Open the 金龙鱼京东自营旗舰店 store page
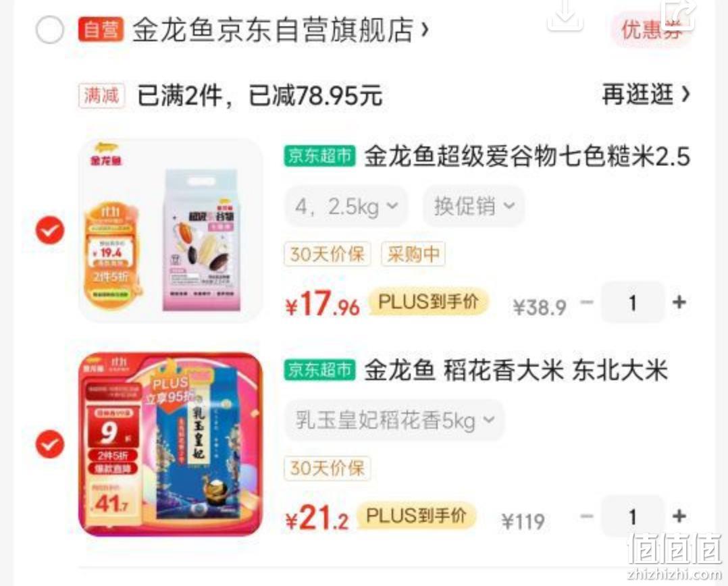Screen dimensions: 728x586 tap(280, 30)
